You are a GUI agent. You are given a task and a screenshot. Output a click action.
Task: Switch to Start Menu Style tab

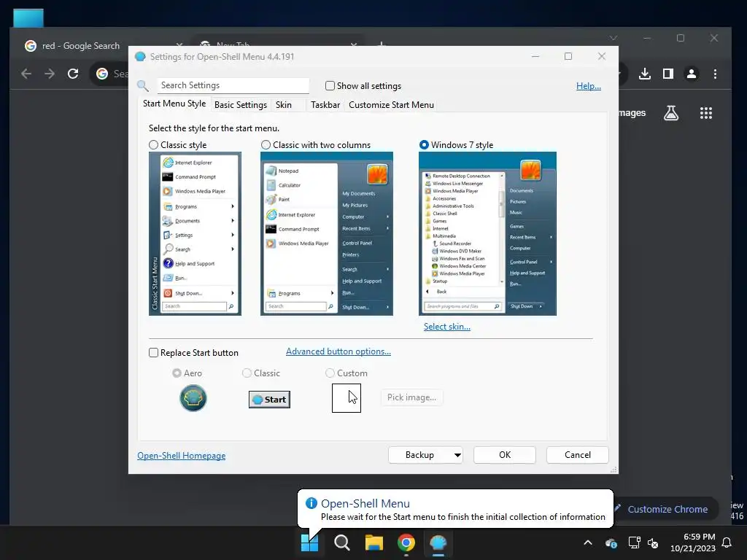[174, 104]
